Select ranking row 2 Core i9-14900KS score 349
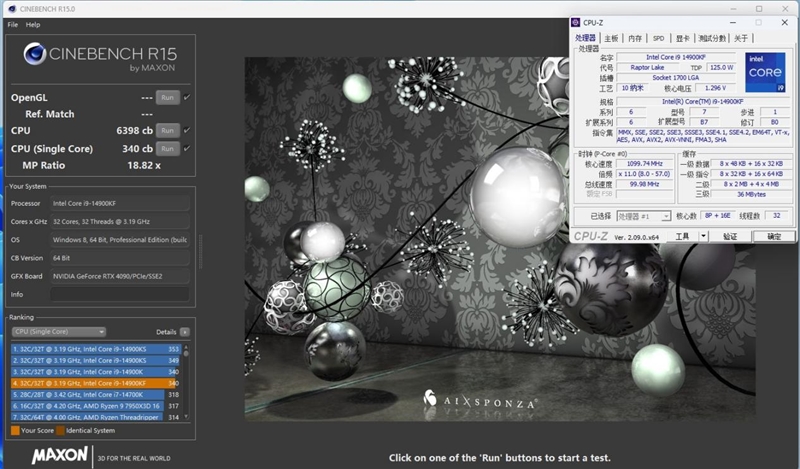Viewport: 800px width, 469px height. 95,360
